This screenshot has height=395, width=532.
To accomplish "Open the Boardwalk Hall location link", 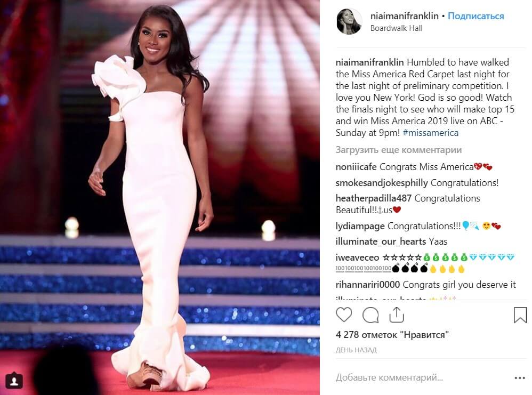I will [396, 28].
